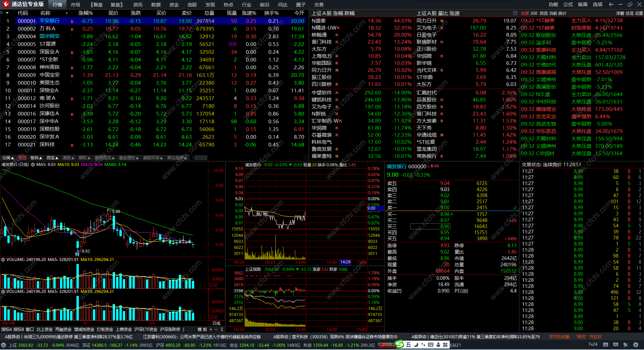Viewport: 644px width, 350px height.
Task: Click the satellite dish icon in status bar
Action: [626, 345]
